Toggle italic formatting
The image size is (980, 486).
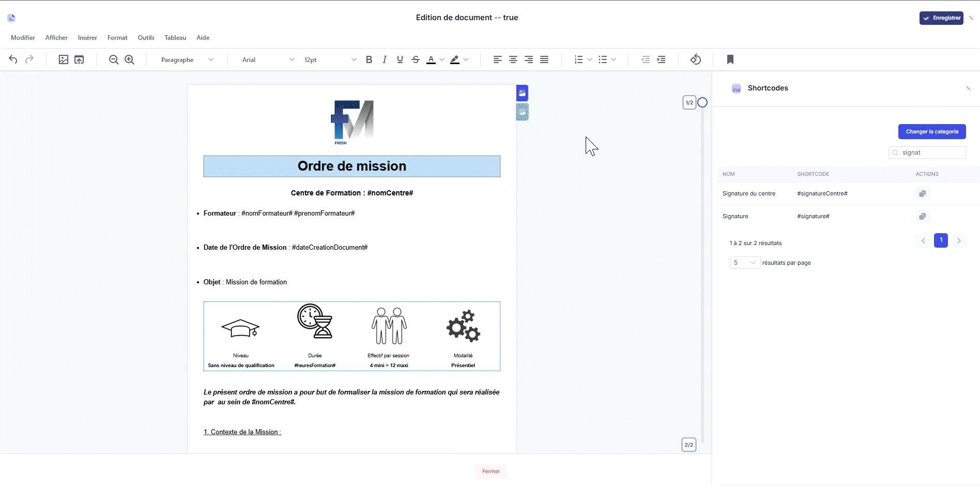pos(385,59)
